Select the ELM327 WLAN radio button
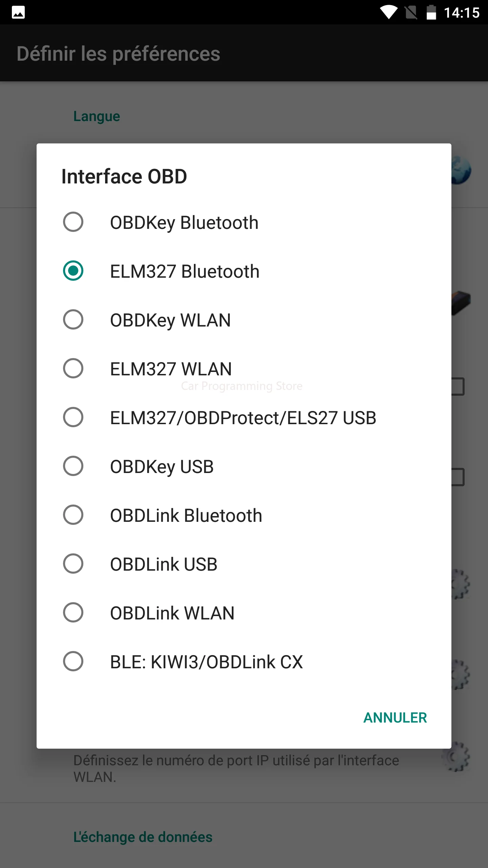The width and height of the screenshot is (488, 868). pyautogui.click(x=73, y=369)
